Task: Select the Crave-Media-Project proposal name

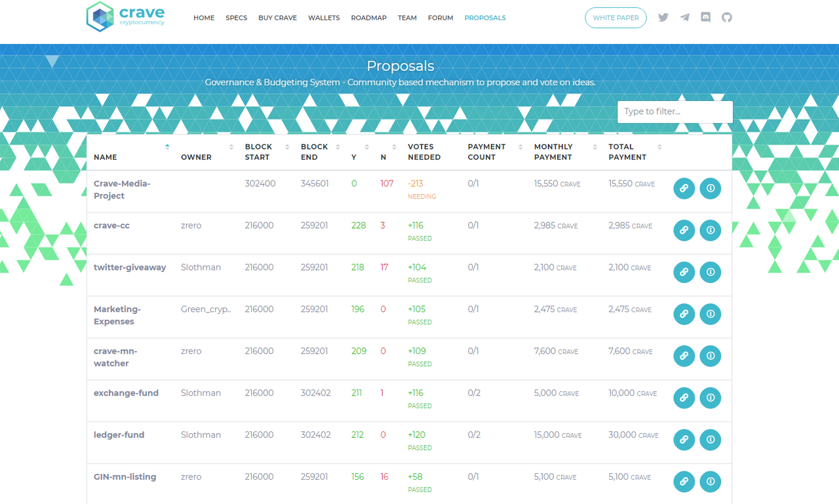Action: point(122,189)
